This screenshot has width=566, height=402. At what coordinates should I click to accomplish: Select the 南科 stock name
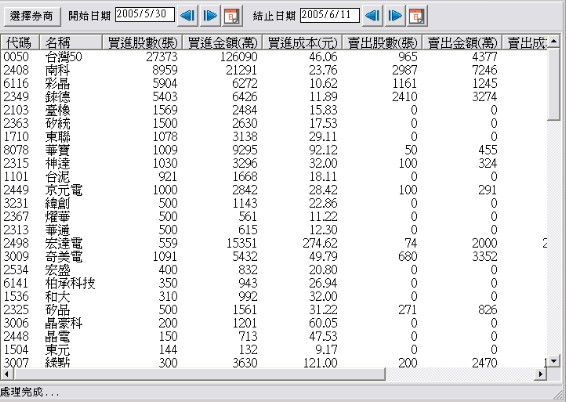coord(58,70)
